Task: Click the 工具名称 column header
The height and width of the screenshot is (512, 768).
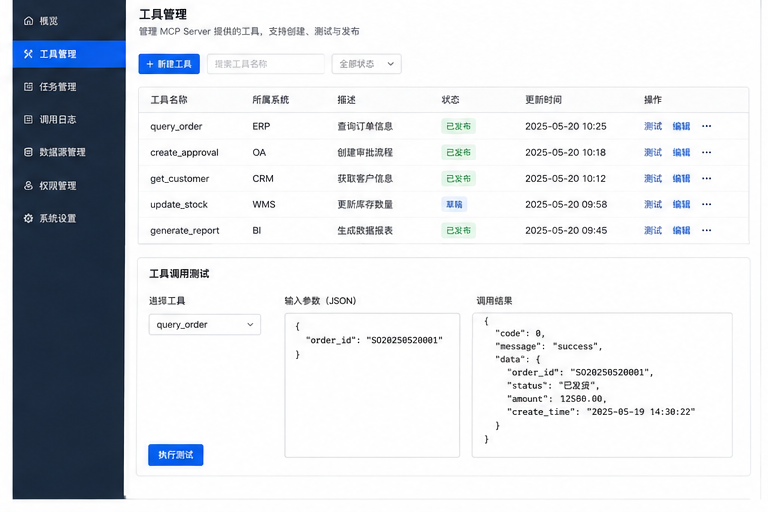Action: 169,100
